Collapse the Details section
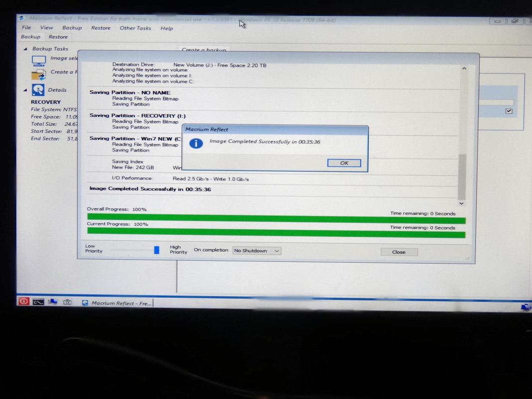 pyautogui.click(x=25, y=90)
